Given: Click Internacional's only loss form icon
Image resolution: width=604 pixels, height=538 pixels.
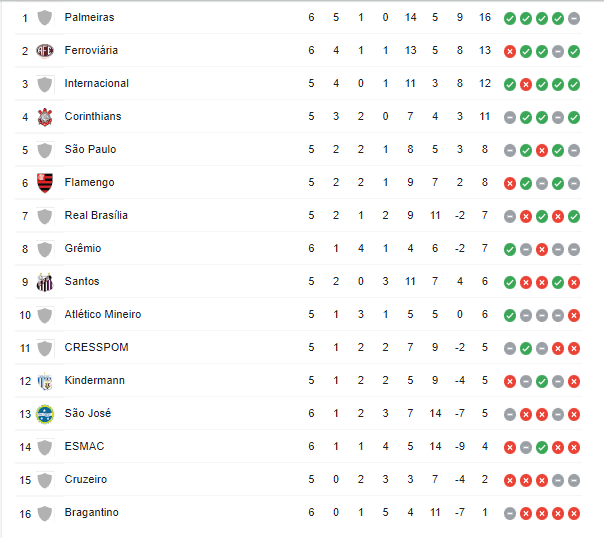Looking at the screenshot, I should (x=526, y=83).
